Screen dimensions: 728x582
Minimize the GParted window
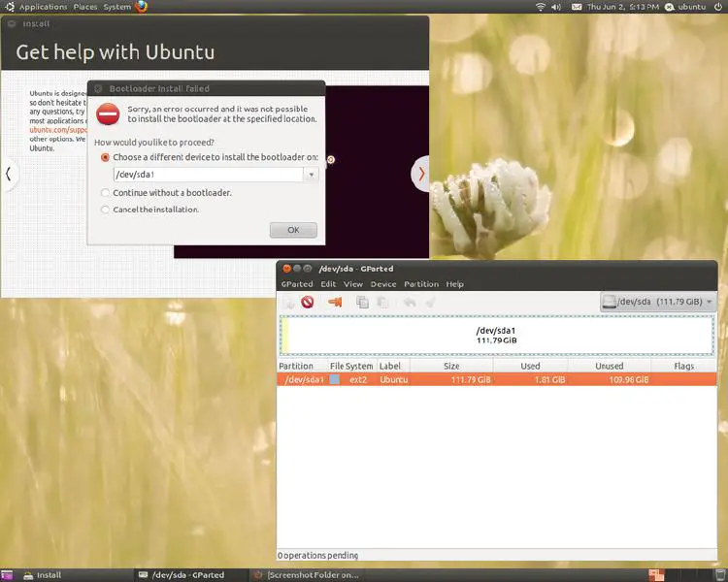297,269
